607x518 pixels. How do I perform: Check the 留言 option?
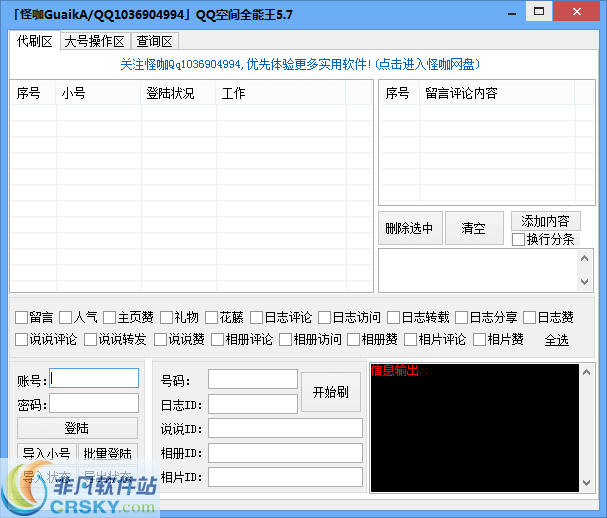[x=22, y=317]
